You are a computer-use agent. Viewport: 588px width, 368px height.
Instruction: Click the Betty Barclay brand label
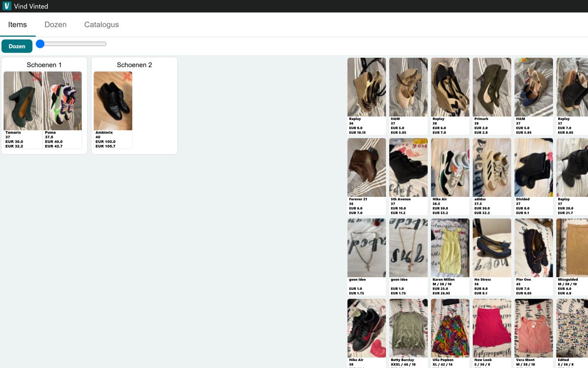tap(402, 360)
